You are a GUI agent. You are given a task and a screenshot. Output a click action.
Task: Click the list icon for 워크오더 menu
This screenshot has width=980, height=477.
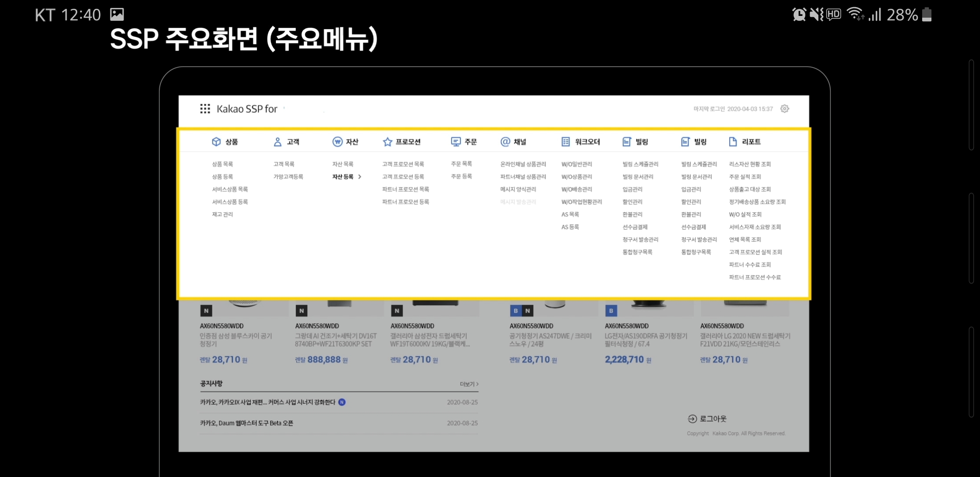pyautogui.click(x=565, y=142)
